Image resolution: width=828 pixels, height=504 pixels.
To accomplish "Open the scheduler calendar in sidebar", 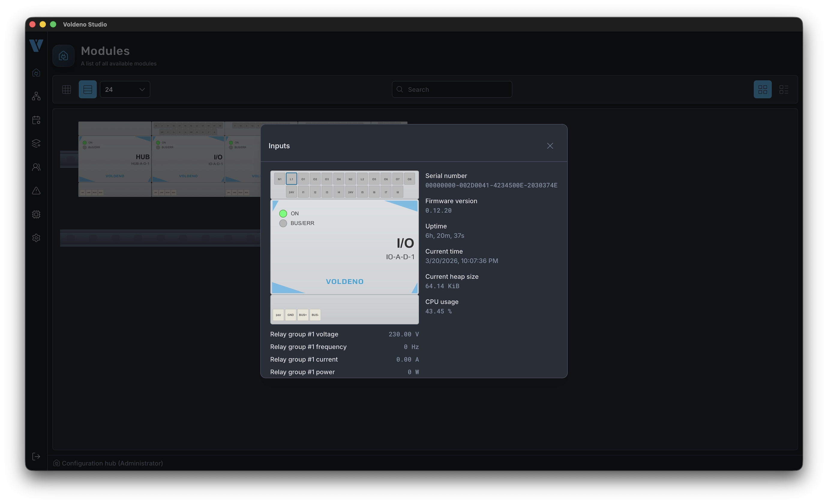I will (x=36, y=120).
